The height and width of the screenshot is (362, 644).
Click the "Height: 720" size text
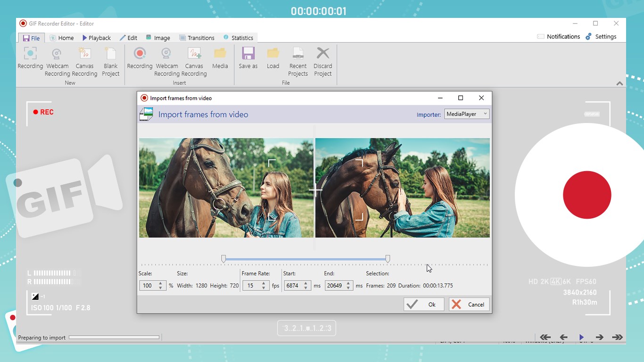[x=224, y=286]
